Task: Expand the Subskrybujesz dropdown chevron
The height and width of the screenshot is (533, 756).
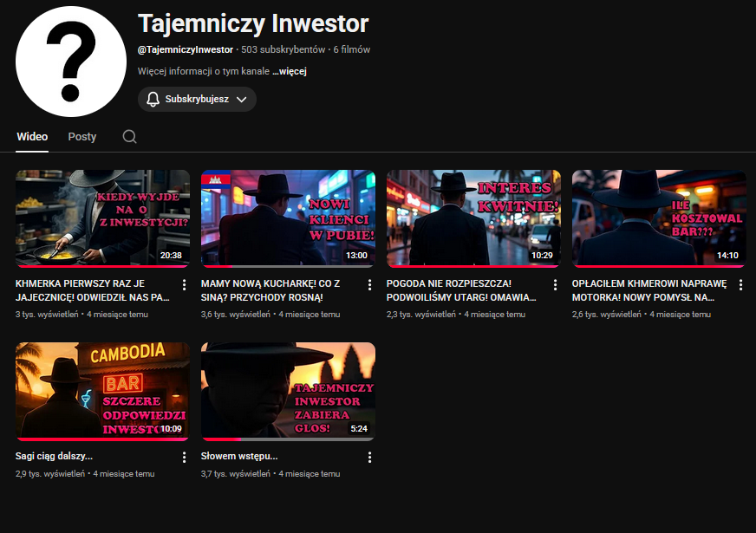Action: [x=242, y=100]
